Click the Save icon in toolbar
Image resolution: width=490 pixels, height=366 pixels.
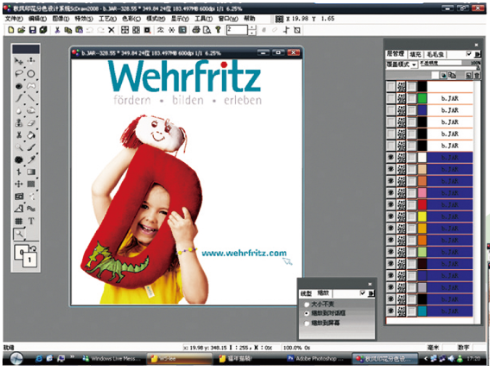click(x=33, y=30)
